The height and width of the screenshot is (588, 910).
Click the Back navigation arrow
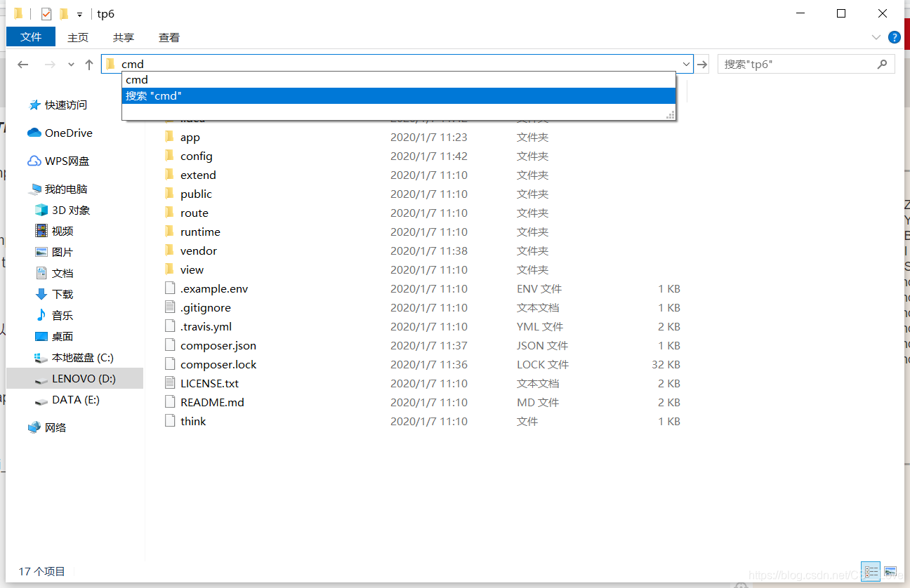click(23, 65)
